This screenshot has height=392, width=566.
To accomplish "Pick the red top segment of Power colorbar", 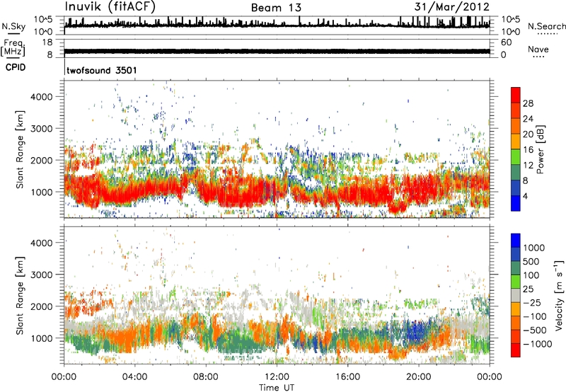I will [x=516, y=96].
